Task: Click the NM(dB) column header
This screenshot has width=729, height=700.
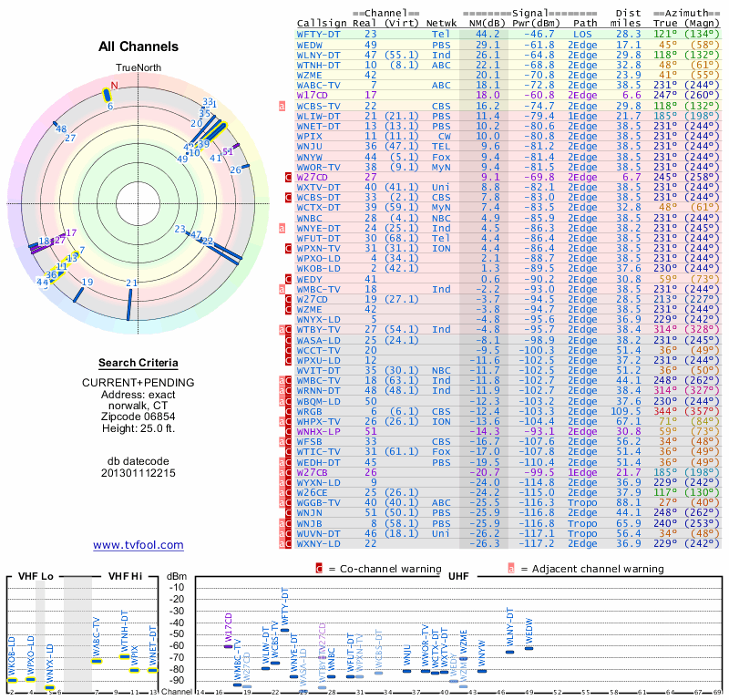Action: click(482, 22)
